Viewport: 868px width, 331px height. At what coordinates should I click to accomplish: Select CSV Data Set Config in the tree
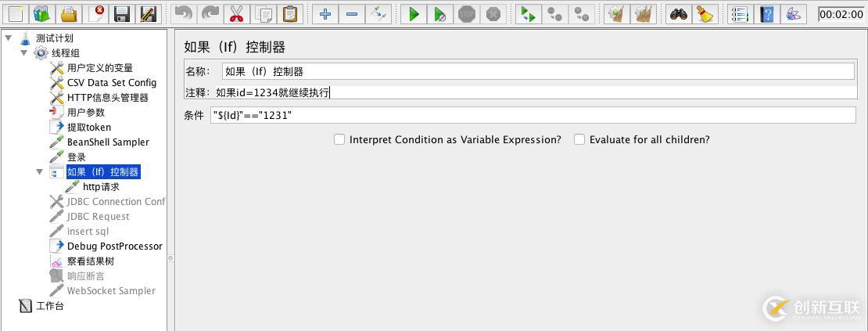tap(112, 83)
